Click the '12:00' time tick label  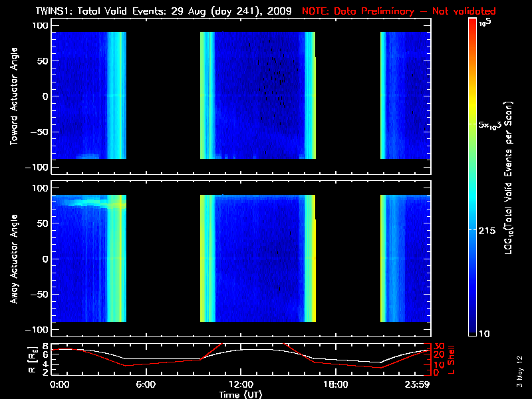pos(241,384)
